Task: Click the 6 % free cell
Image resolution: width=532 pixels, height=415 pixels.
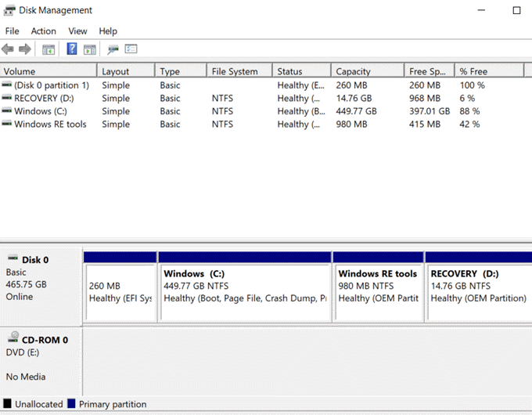Action: [x=467, y=98]
